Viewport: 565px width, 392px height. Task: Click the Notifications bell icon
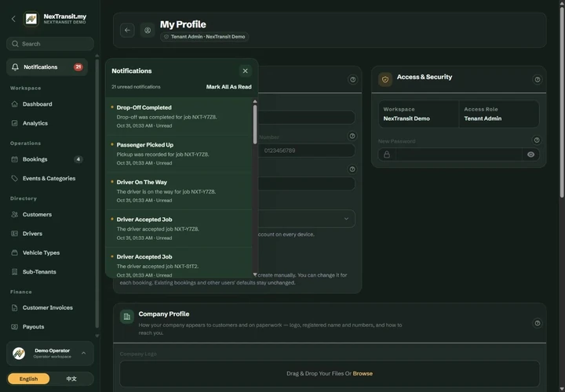pos(15,67)
